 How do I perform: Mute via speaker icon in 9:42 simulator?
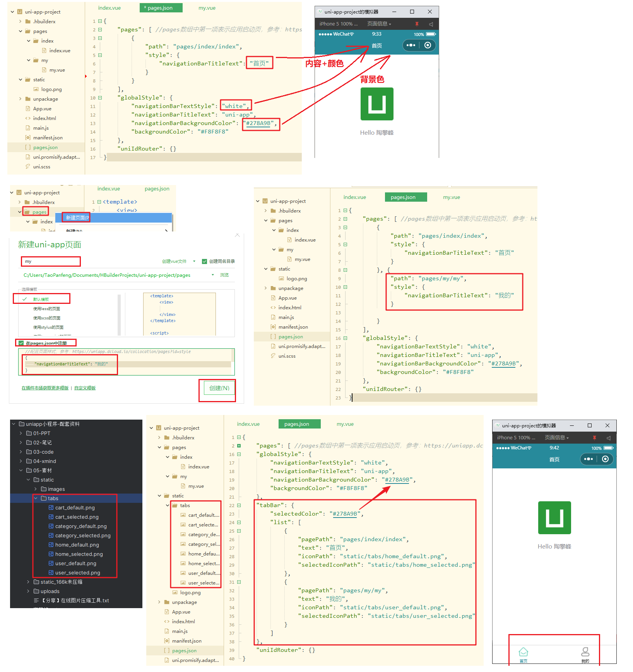608,438
